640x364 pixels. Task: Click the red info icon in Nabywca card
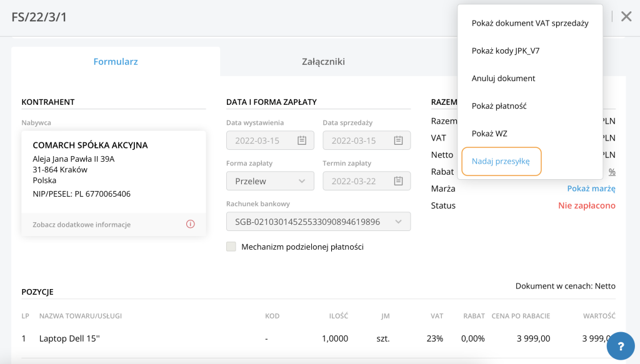point(190,224)
